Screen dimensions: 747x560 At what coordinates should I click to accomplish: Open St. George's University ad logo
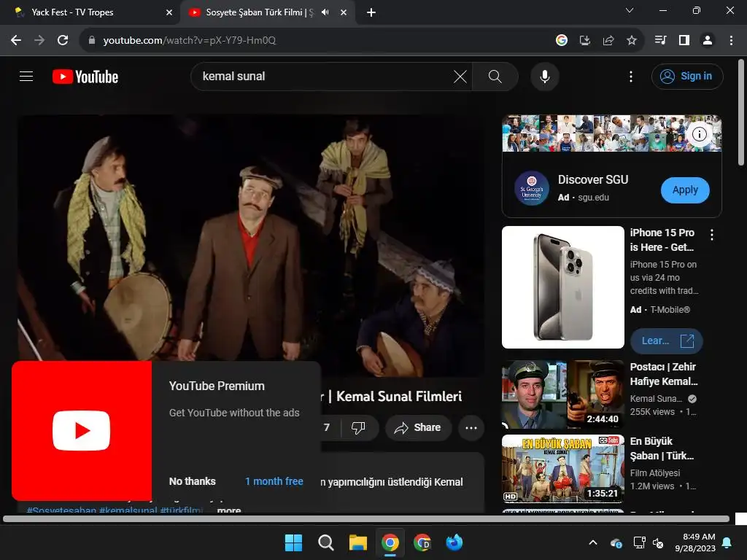[x=532, y=188]
